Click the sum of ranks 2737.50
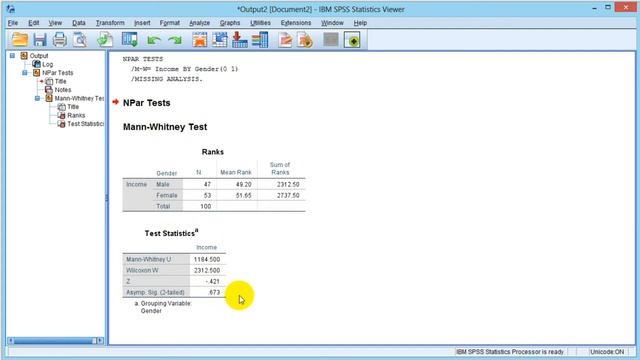 click(288, 196)
